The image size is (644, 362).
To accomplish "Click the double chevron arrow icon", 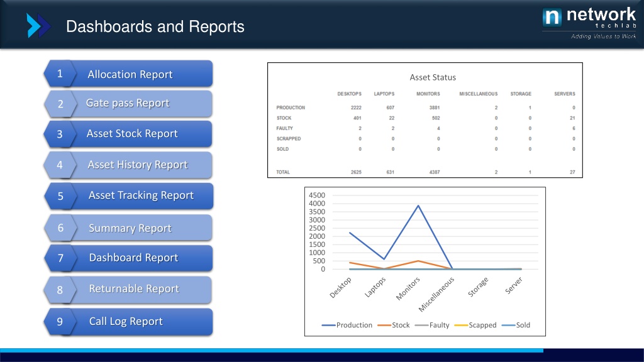I will [38, 25].
